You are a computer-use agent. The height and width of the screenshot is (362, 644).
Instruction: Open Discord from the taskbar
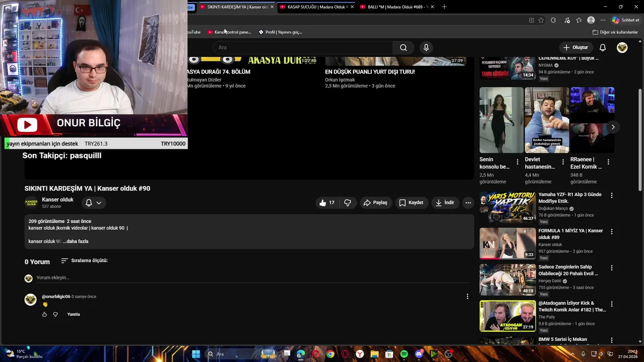pos(419,354)
